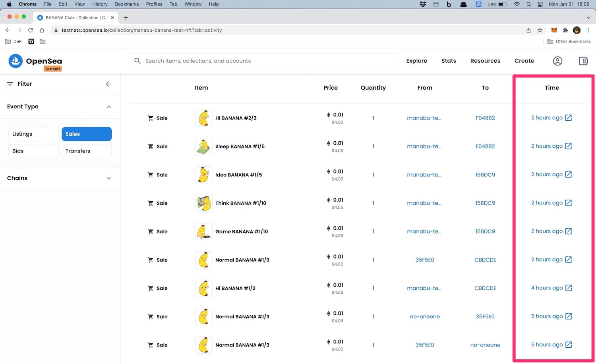596x364 pixels.
Task: Open the Sleep BANANA #1/5 item
Action: [240, 146]
